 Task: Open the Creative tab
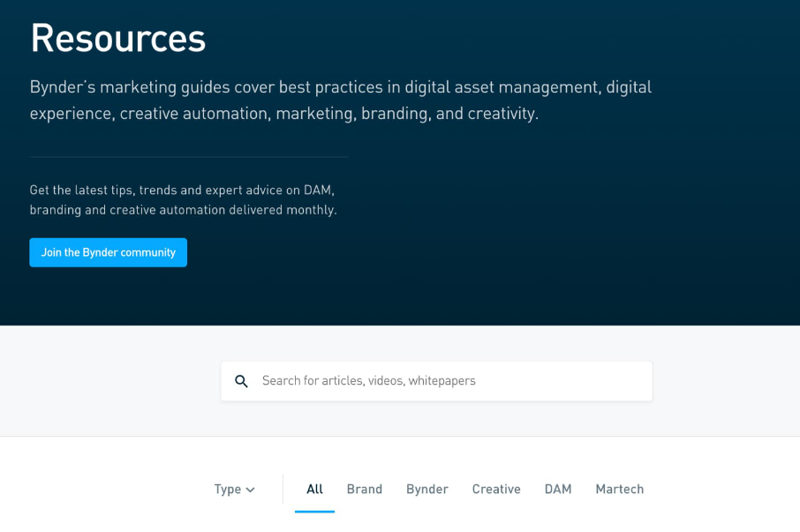(x=496, y=489)
